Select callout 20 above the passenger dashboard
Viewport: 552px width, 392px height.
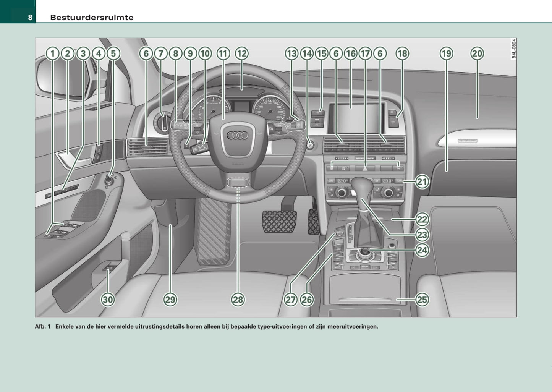[x=477, y=53]
